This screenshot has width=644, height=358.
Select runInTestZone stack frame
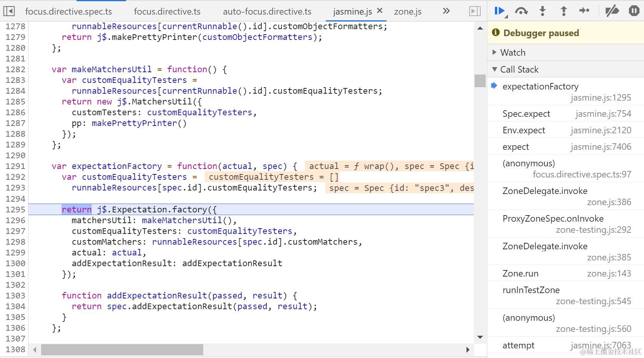[x=566, y=295]
